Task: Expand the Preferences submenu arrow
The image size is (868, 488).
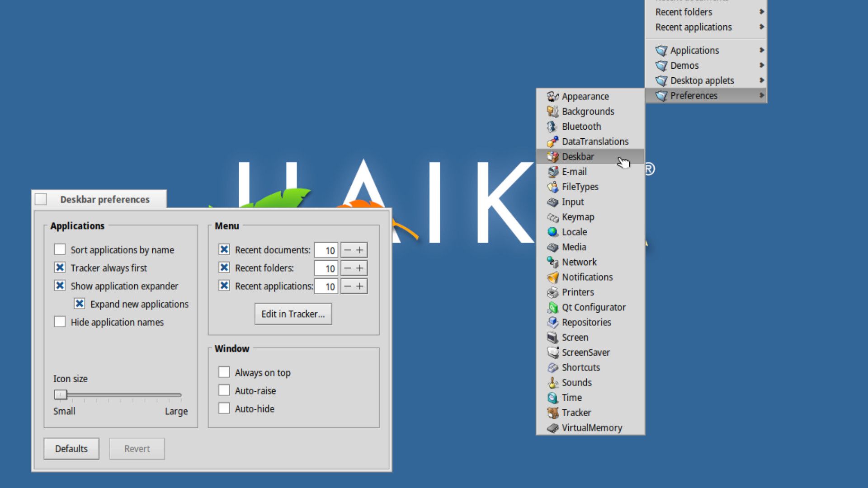Action: (762, 95)
